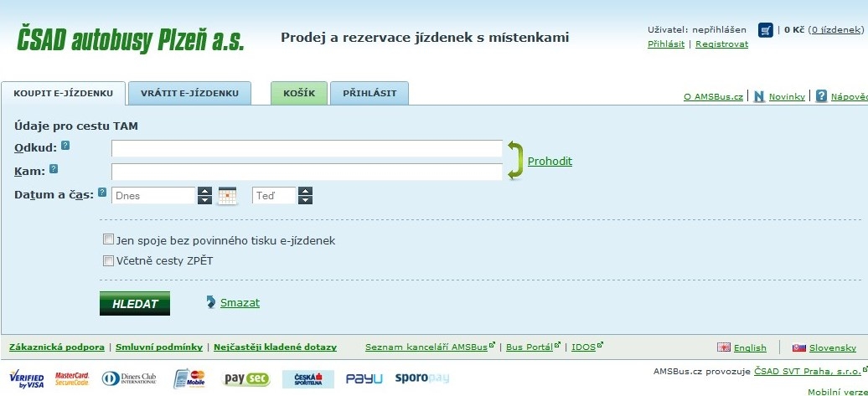Viewport: 868px width, 396px height.
Task: Open the 0 jízdenek cart link
Action: pos(835,30)
